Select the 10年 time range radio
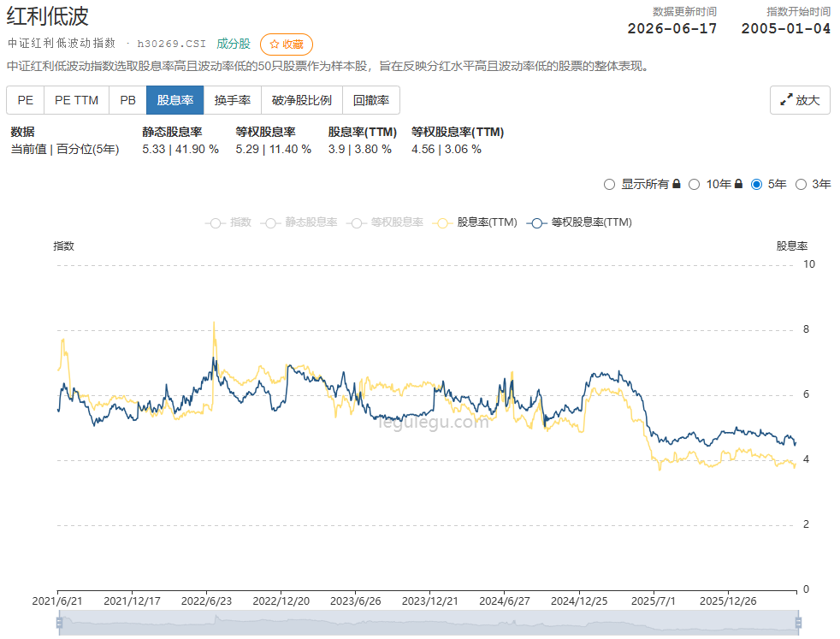The image size is (840, 639). point(695,185)
